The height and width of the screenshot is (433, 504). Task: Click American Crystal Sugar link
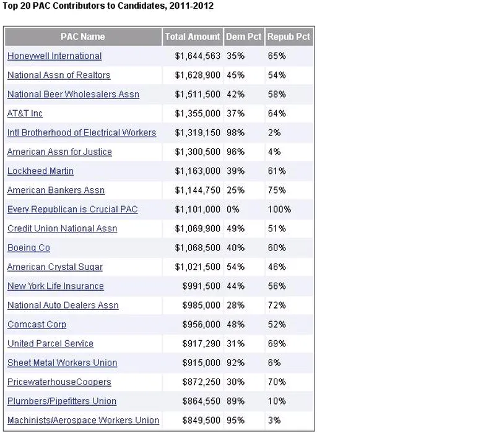point(55,267)
